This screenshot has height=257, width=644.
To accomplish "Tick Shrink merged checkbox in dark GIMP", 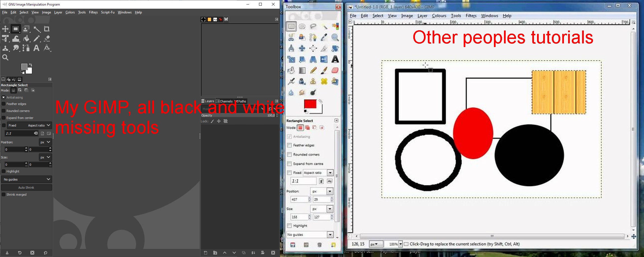I will (3, 195).
